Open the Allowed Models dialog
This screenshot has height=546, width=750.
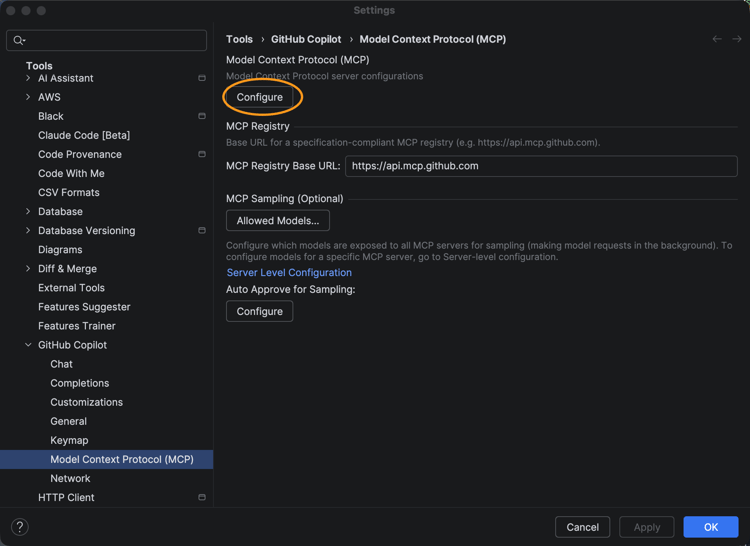coord(277,220)
